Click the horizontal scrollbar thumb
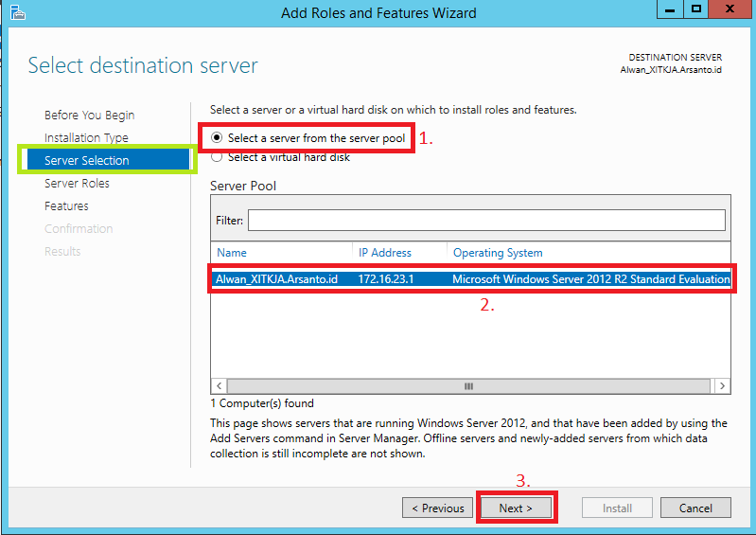 [468, 386]
